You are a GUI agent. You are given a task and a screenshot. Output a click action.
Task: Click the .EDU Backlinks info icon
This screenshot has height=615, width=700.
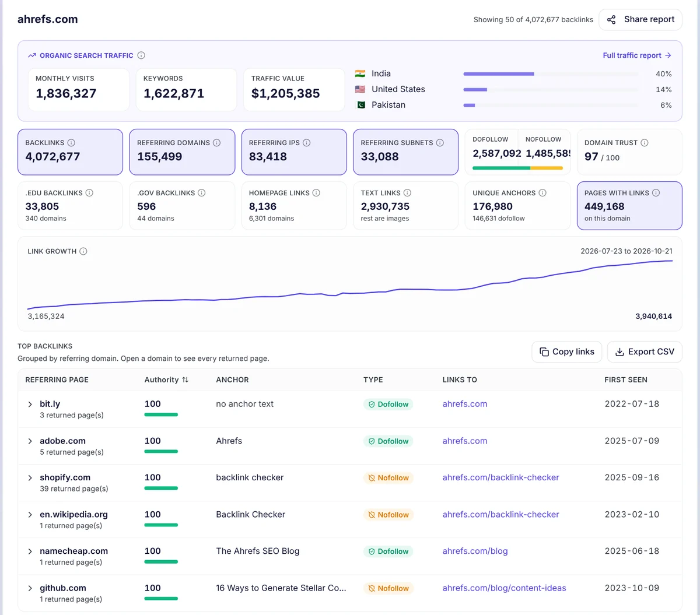[89, 193]
